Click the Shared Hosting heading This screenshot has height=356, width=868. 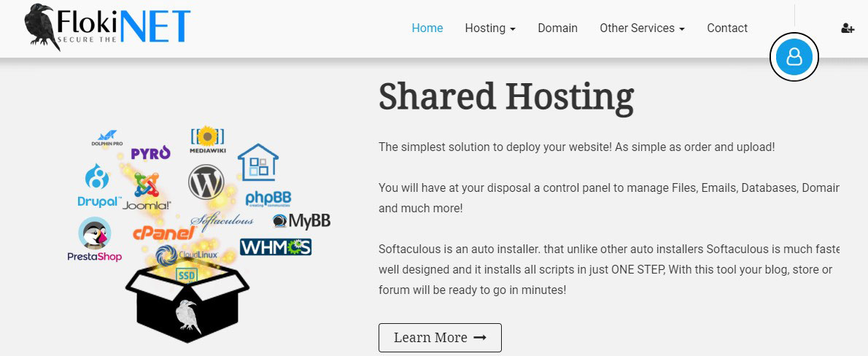pos(506,96)
